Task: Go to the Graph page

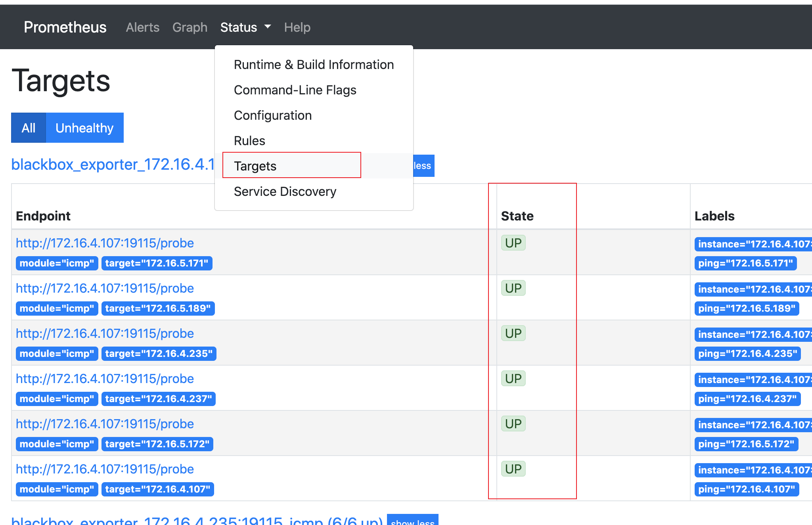Action: [x=190, y=27]
